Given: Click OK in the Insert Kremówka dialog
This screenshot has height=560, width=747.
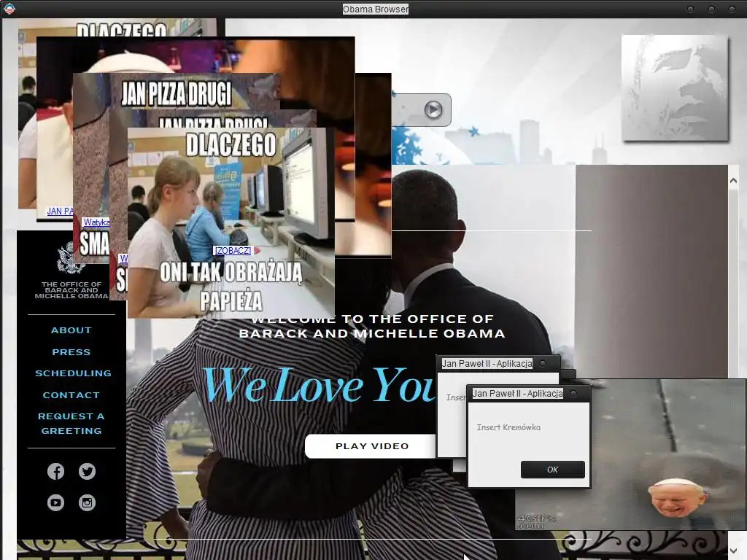Looking at the screenshot, I should pyautogui.click(x=553, y=470).
